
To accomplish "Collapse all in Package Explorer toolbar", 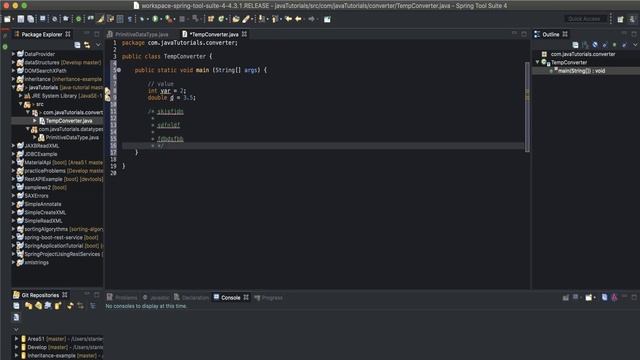I will [77, 45].
